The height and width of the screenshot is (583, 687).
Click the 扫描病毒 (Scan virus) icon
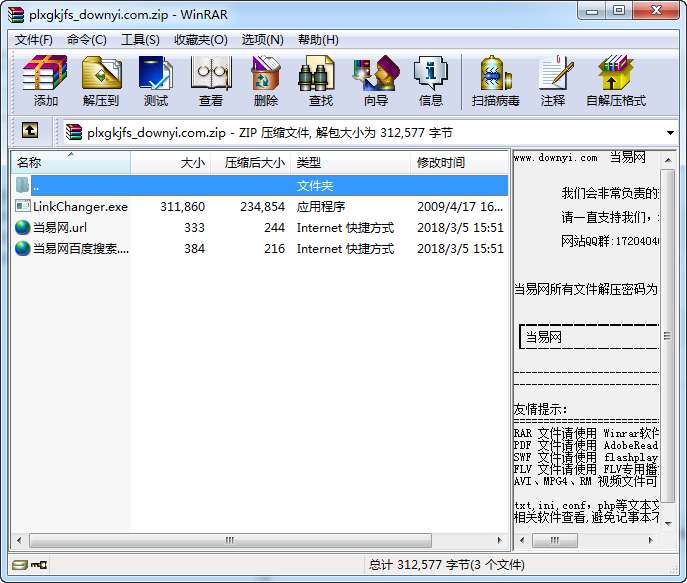496,81
